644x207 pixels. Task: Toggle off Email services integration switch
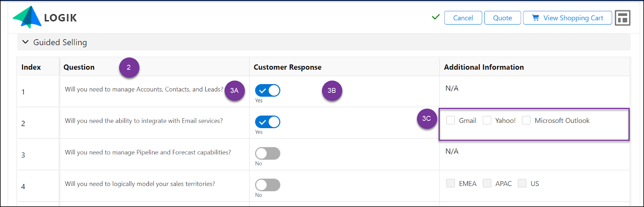click(268, 122)
